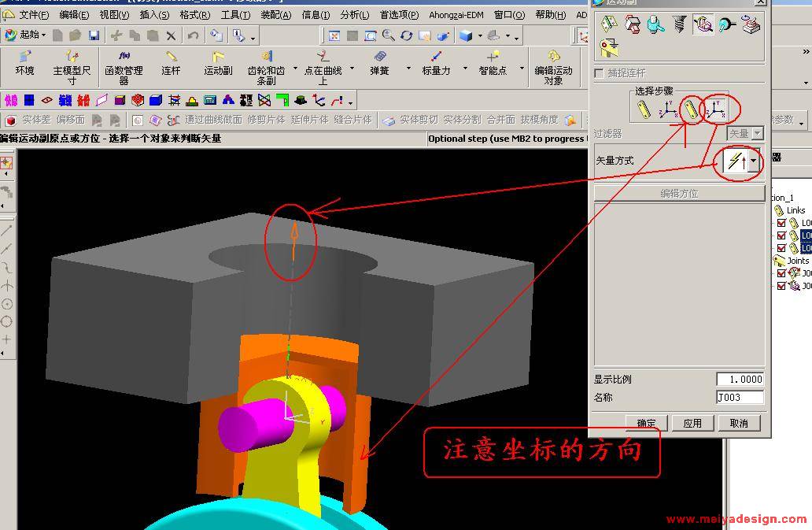The image size is (812, 530).
Task: Click the 应用 (Apply) button
Action: (692, 423)
